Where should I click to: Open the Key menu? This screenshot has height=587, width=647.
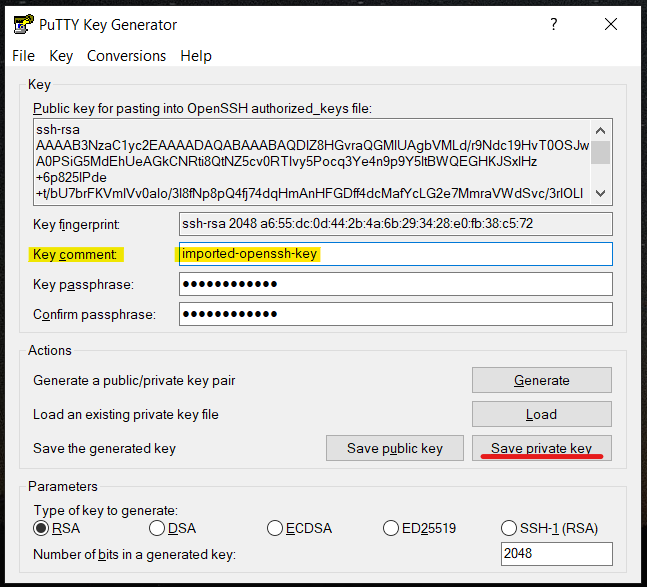(x=61, y=56)
